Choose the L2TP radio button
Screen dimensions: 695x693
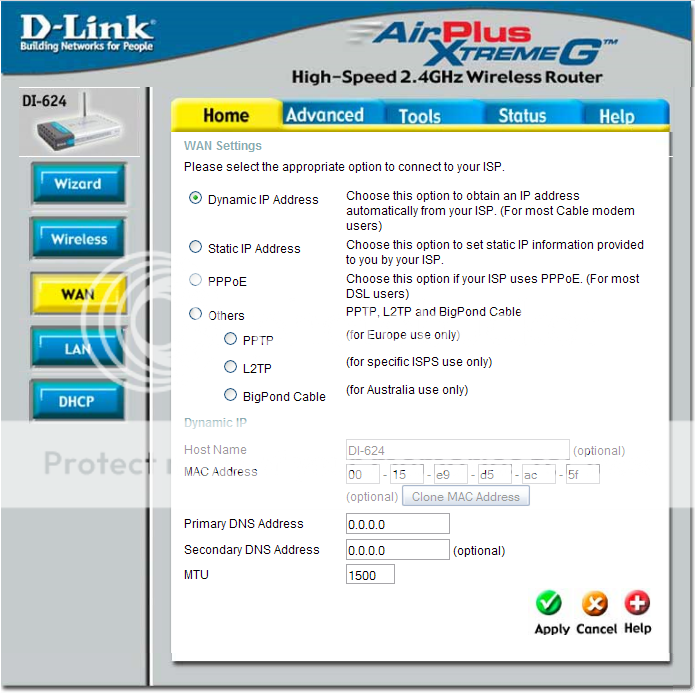tap(231, 367)
